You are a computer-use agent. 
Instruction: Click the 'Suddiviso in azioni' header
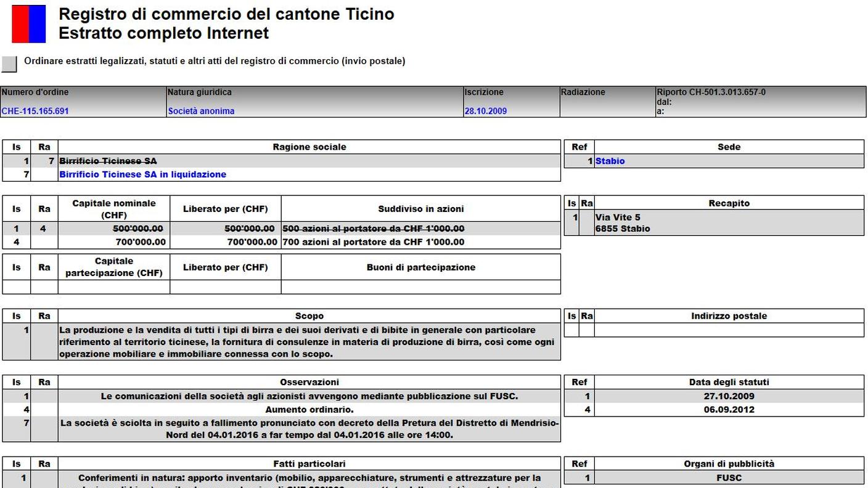point(420,209)
